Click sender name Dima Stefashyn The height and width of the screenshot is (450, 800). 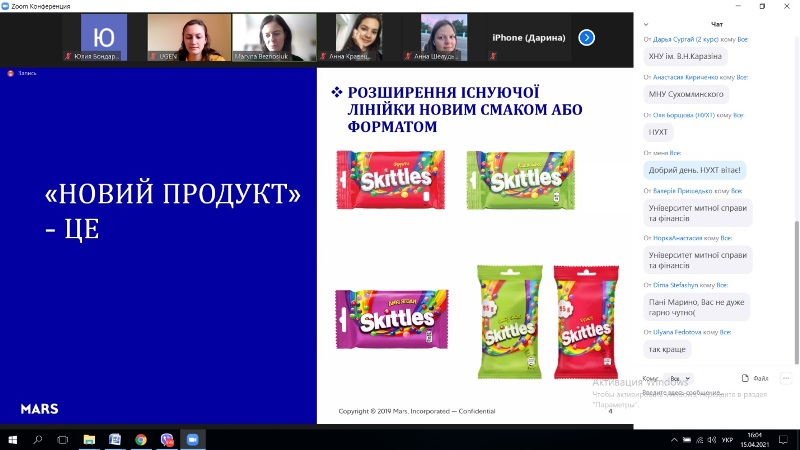click(676, 285)
